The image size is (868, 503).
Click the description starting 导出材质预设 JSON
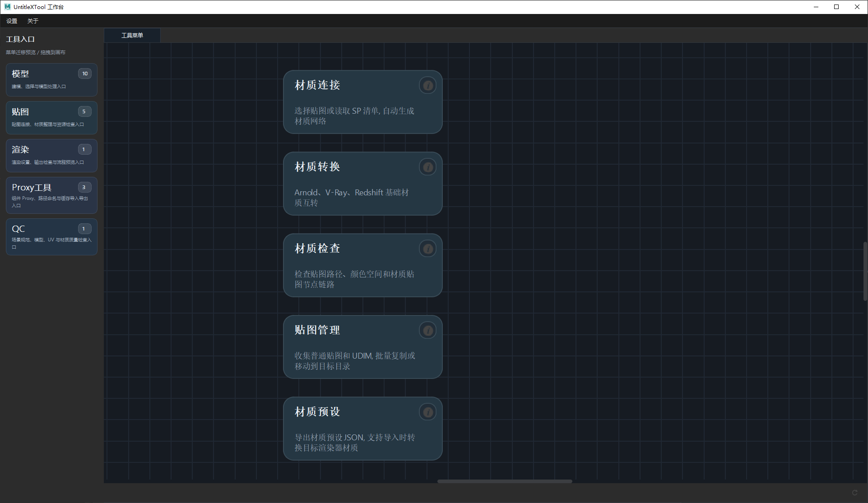pos(355,443)
